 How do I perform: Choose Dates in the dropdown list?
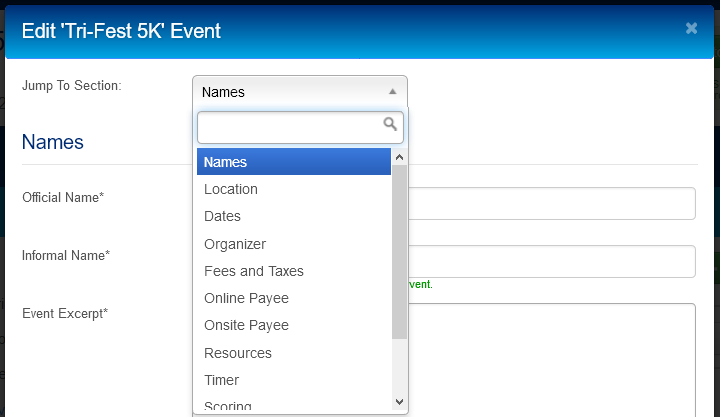click(293, 216)
